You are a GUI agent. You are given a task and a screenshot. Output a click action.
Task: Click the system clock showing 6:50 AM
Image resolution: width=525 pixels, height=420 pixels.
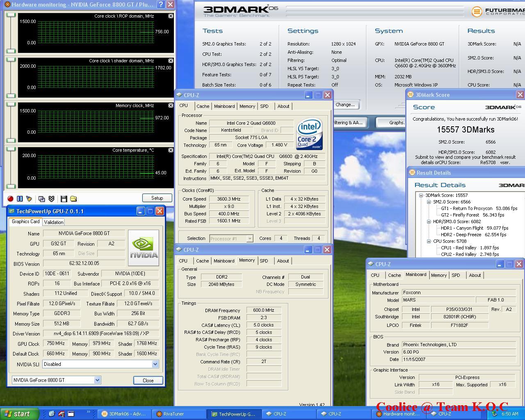click(510, 414)
